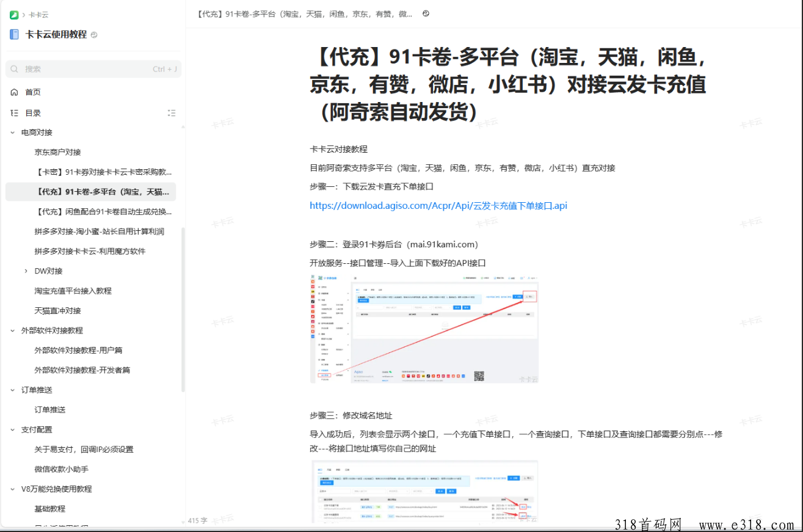803x532 pixels.
Task: Open 关于易支付，回调IP必须设置
Action: tap(84, 450)
